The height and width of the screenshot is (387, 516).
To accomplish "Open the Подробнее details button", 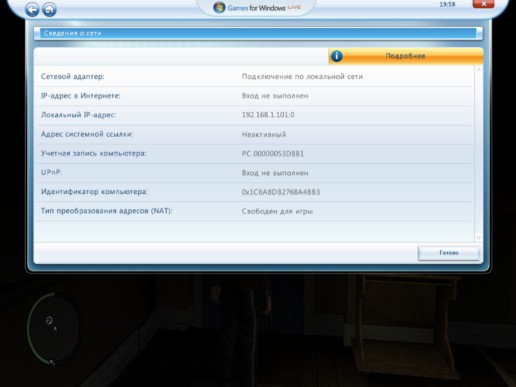I will pyautogui.click(x=406, y=56).
